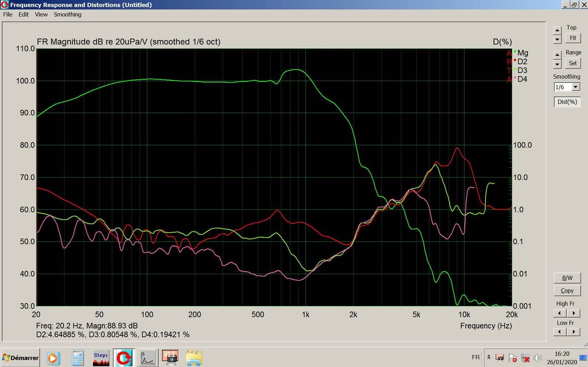Open the Smoothing 1/6 dropdown

click(x=576, y=87)
